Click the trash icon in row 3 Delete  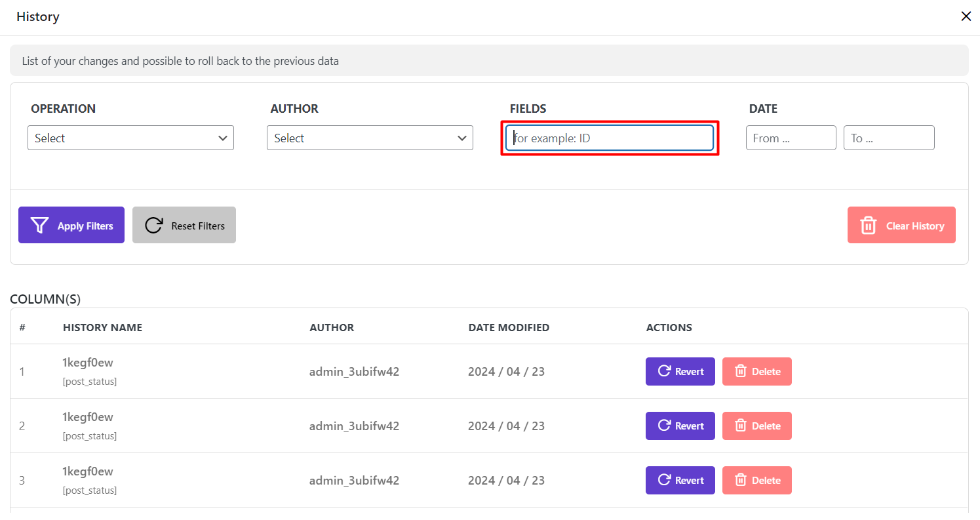(x=741, y=480)
